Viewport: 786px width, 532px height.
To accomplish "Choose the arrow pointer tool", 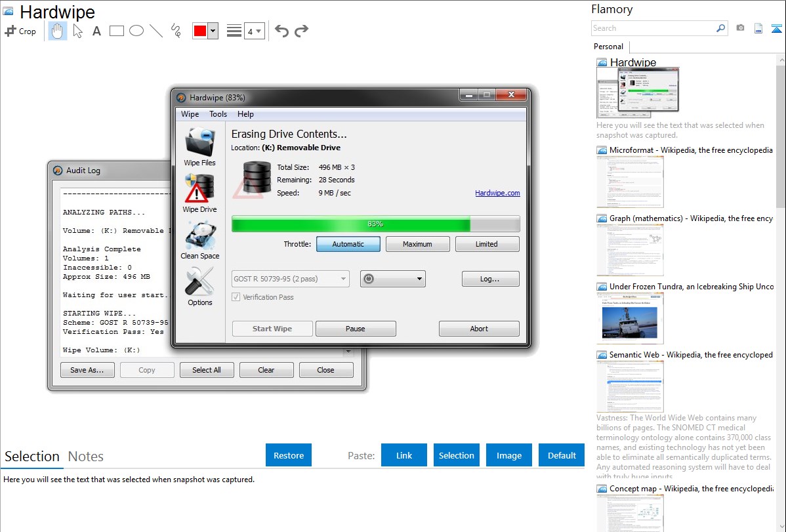I will coord(77,31).
